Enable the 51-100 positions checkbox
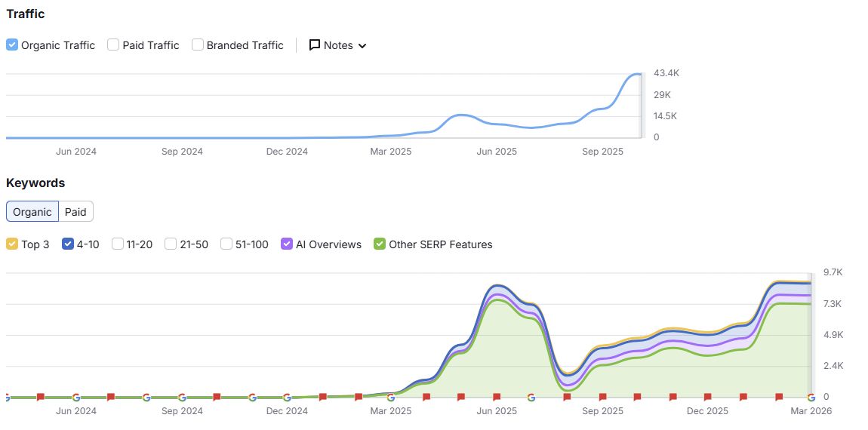The height and width of the screenshot is (430, 868). point(226,244)
